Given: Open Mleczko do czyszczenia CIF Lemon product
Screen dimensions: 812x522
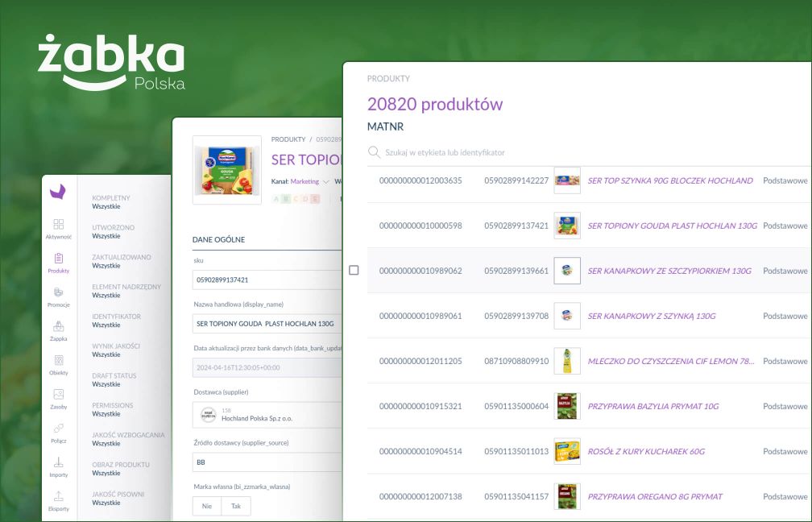Looking at the screenshot, I should coord(671,361).
